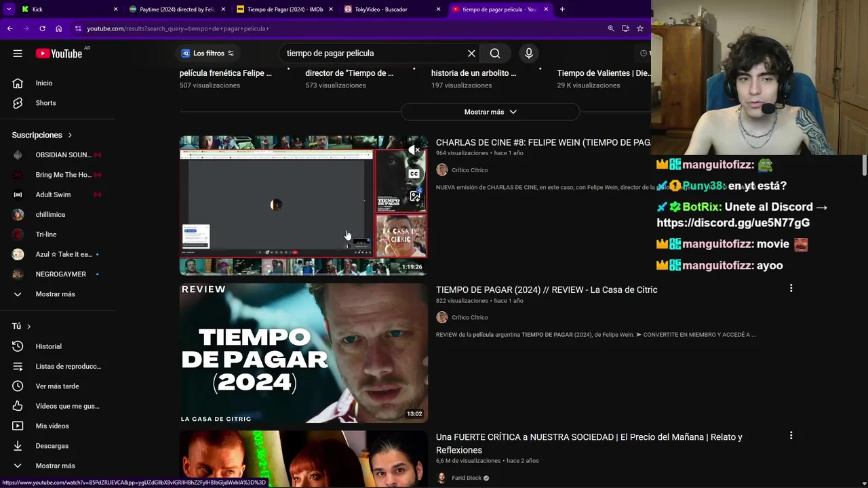868x488 pixels.
Task: Open a new browser tab
Action: (x=562, y=9)
